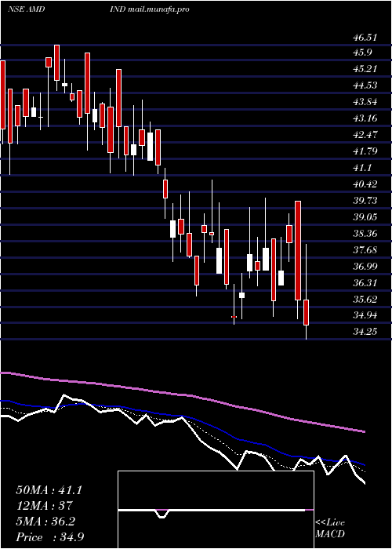
Task: Click the 43.84 price axis label
Action: [365, 102]
